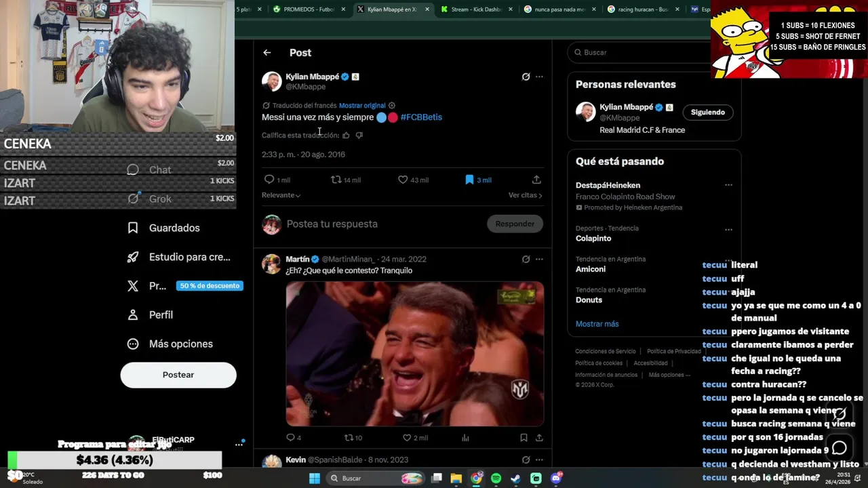The image size is (868, 488).
Task: Open more options on Martín's reply
Action: [539, 259]
